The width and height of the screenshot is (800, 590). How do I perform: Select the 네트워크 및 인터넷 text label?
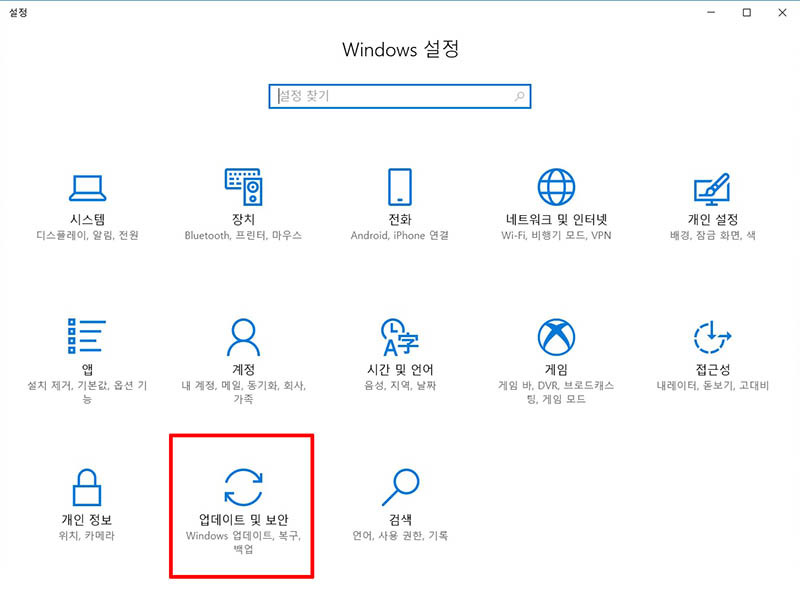tap(556, 219)
